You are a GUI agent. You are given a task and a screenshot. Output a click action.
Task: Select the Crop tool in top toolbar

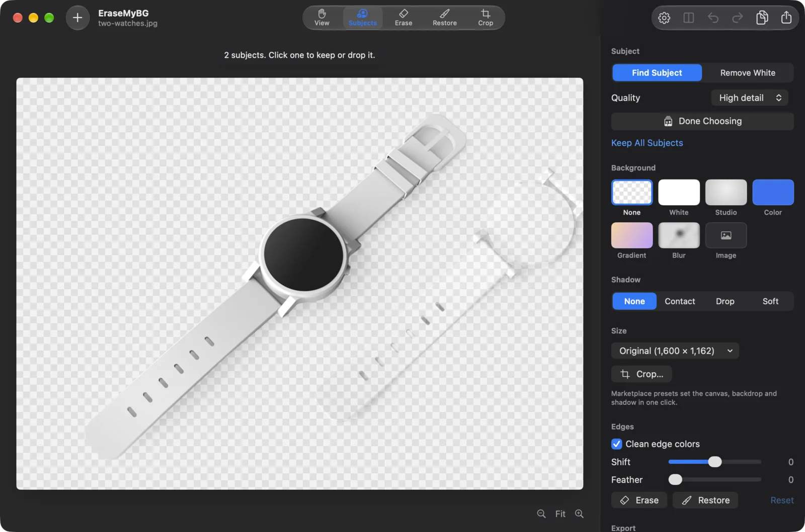coord(486,18)
